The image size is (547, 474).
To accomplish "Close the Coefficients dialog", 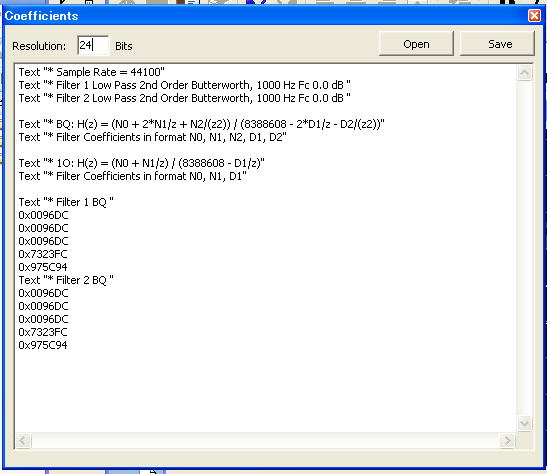I will coord(534,16).
